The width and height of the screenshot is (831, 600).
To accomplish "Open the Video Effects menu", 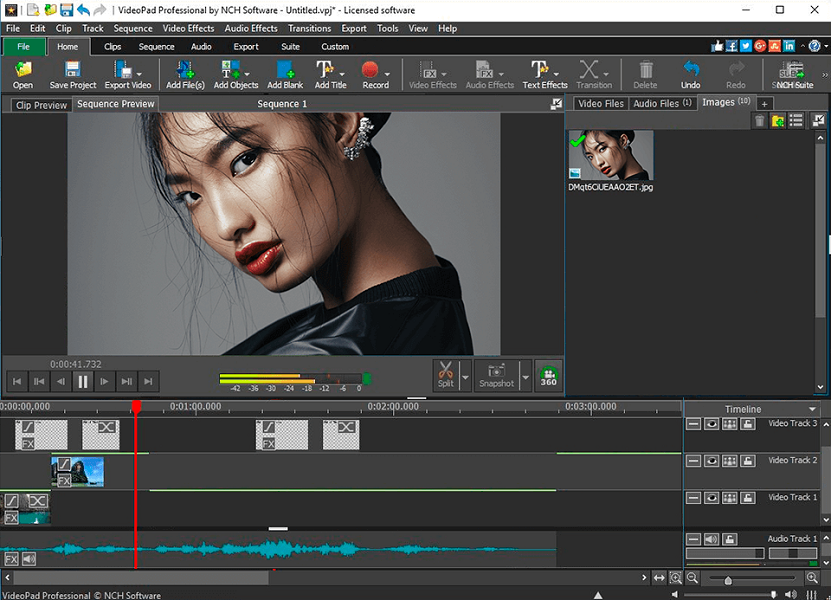I will point(187,29).
